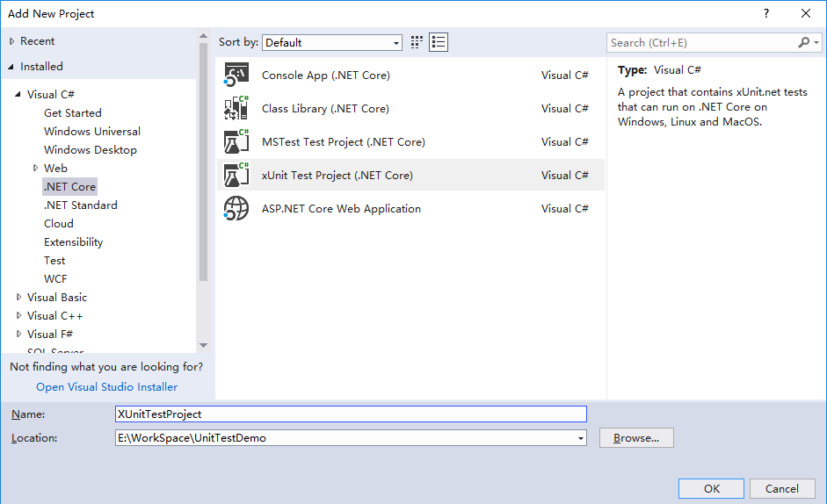Click "Visual C#" language in ASP.NET row
The image size is (827, 504).
tap(565, 209)
